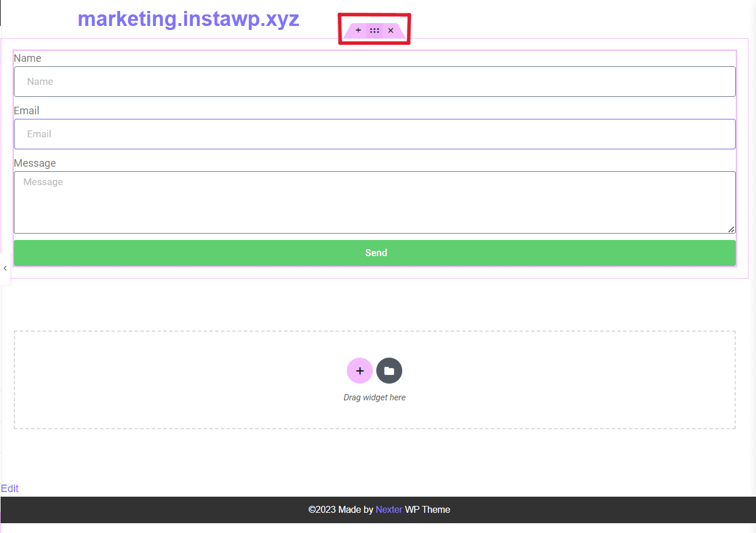Click the "©2023 Made by" footer text
The width and height of the screenshot is (756, 533).
[x=340, y=509]
